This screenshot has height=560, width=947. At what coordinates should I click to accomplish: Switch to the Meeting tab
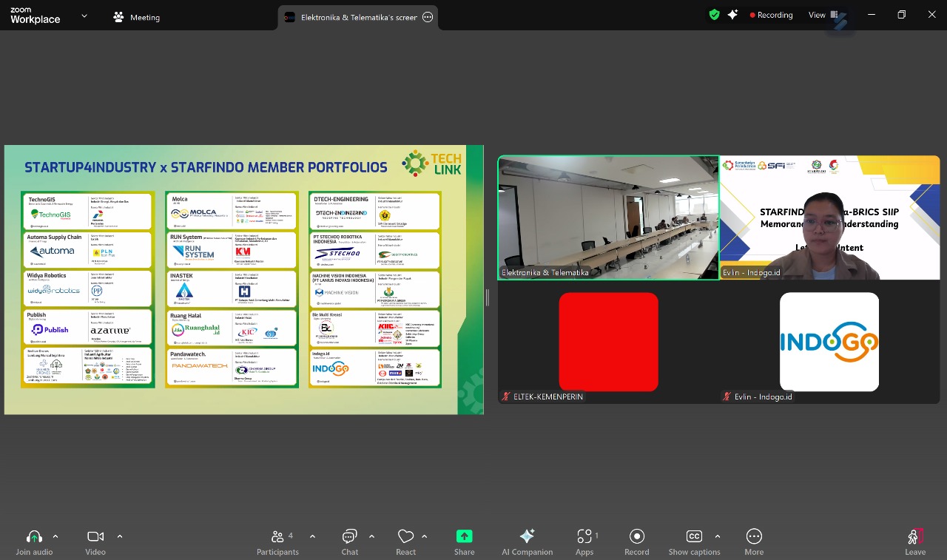coord(137,17)
